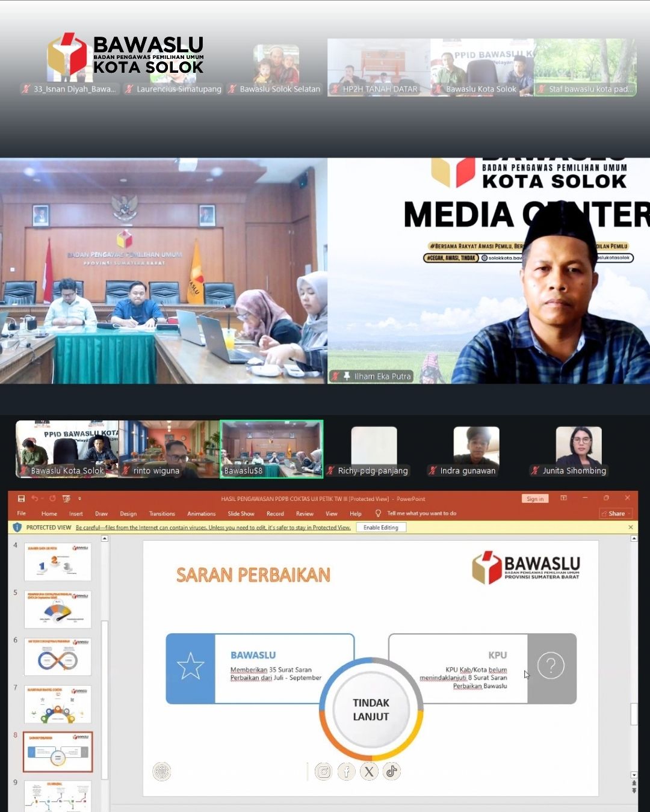Switch to Slide Show tab

point(241,514)
